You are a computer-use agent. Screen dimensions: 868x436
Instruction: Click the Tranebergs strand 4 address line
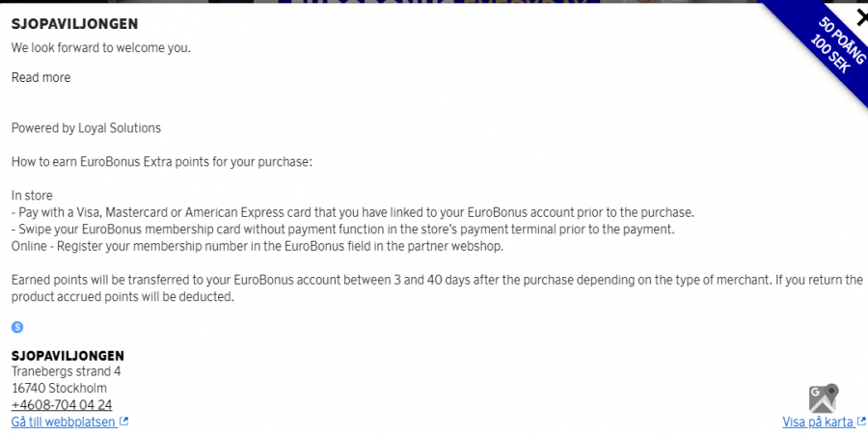[66, 371]
